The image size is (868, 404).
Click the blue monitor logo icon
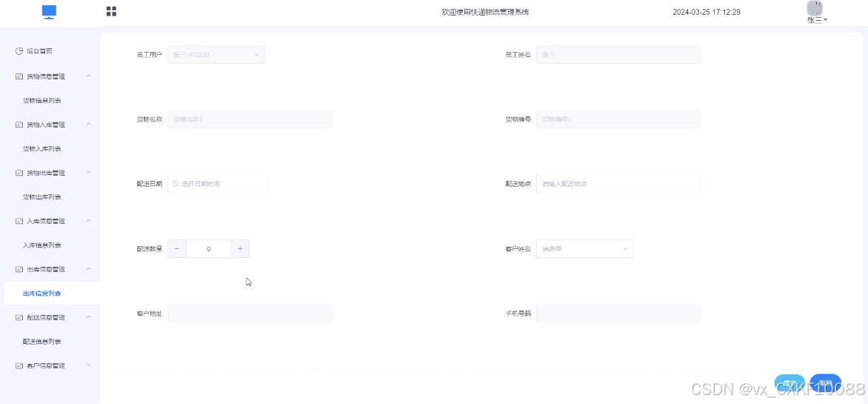point(50,12)
